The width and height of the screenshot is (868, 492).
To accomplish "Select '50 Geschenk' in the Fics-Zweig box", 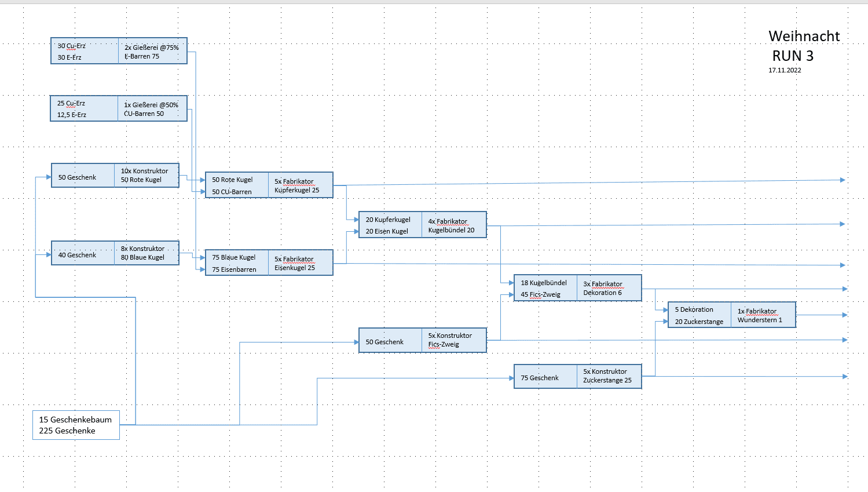I will [384, 342].
